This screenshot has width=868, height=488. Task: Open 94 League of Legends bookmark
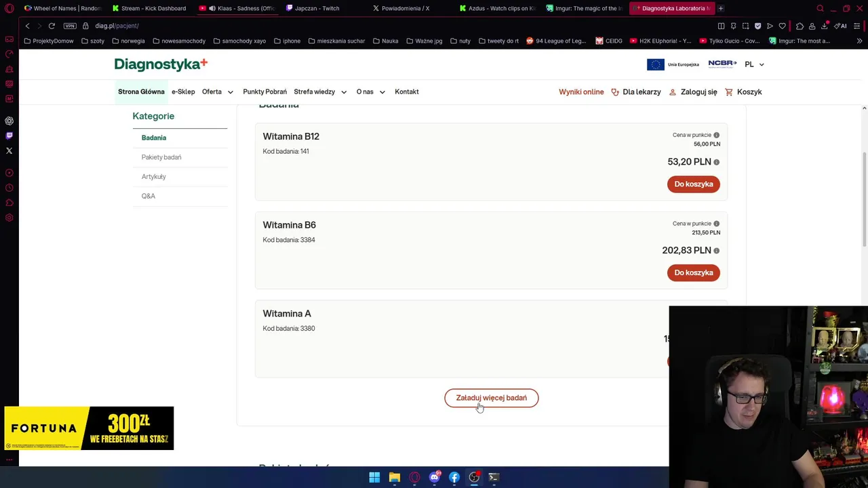coord(556,41)
